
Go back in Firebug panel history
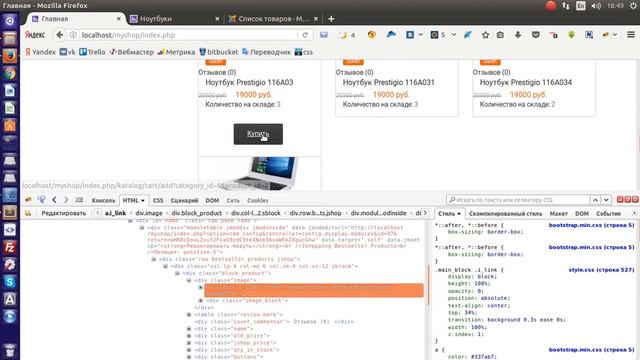[x=54, y=200]
